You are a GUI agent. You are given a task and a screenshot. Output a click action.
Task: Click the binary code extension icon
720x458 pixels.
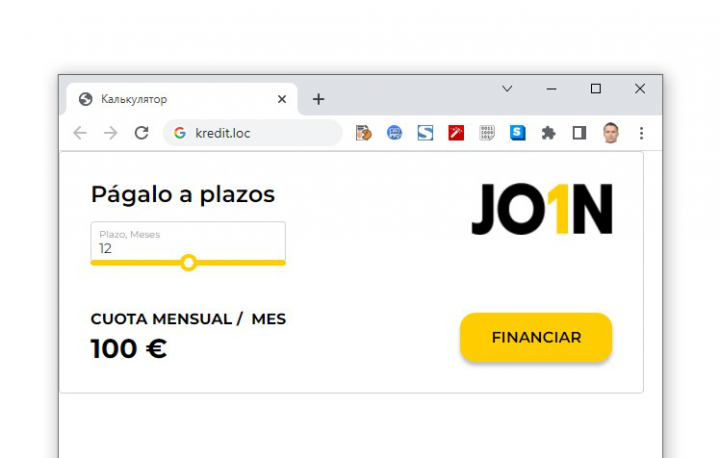coord(487,133)
